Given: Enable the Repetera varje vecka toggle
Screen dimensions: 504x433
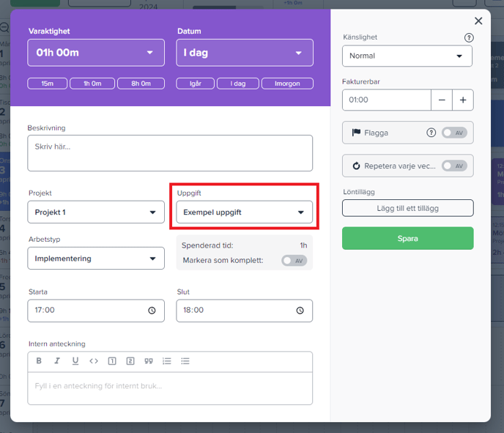Looking at the screenshot, I should (x=453, y=166).
